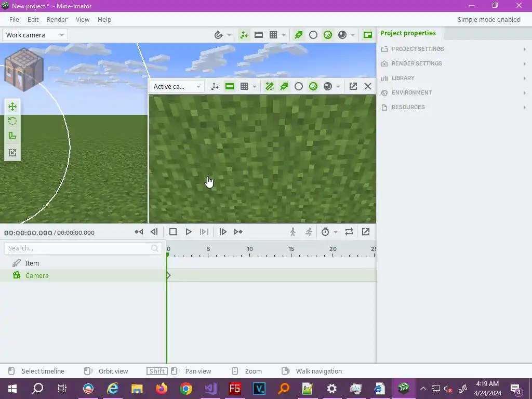Select lit shading mode in active camera view
The height and width of the screenshot is (399, 532).
[313, 87]
